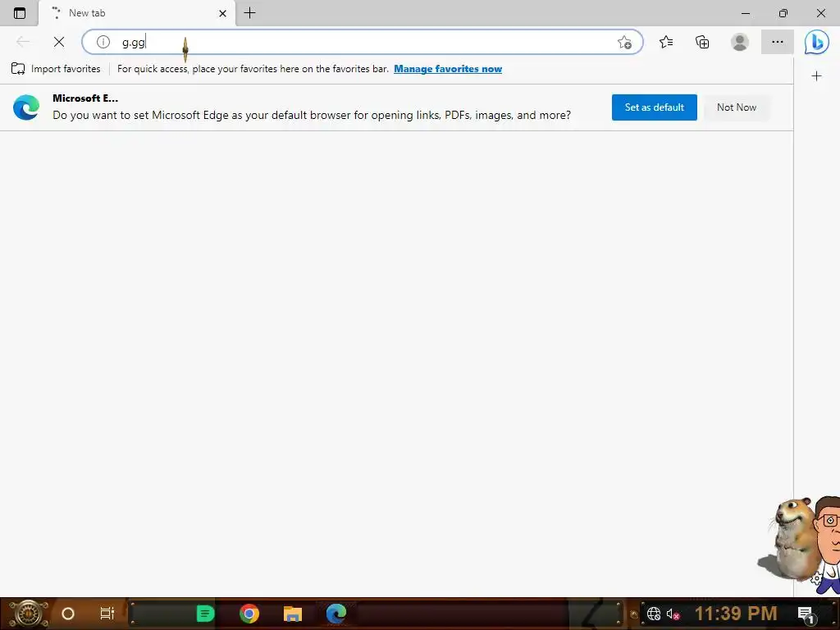Open File Explorer from taskbar
Image resolution: width=840 pixels, height=630 pixels.
pyautogui.click(x=293, y=614)
